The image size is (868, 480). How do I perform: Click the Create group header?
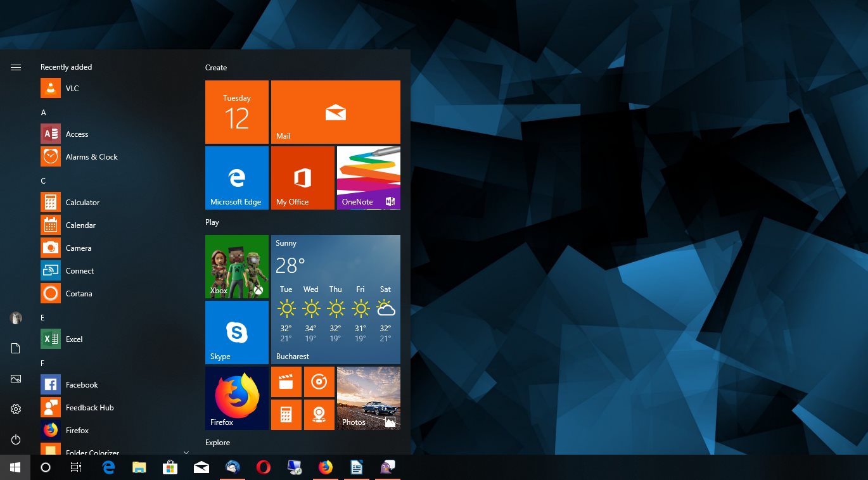click(216, 68)
